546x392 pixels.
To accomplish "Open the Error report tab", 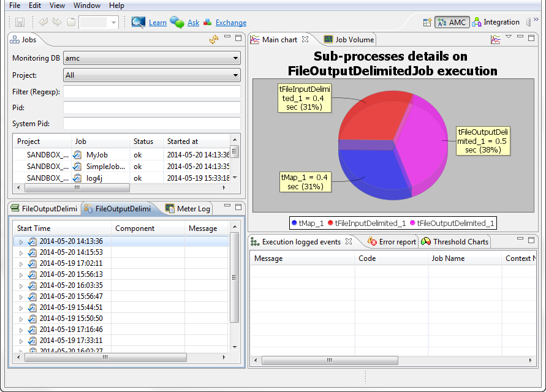I will coord(392,242).
